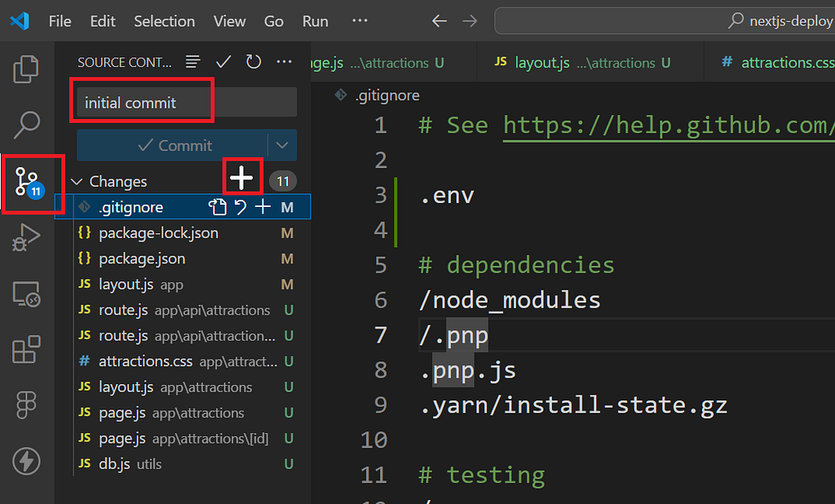Click the checkmark commit icon in header
The height and width of the screenshot is (504, 835).
(223, 62)
